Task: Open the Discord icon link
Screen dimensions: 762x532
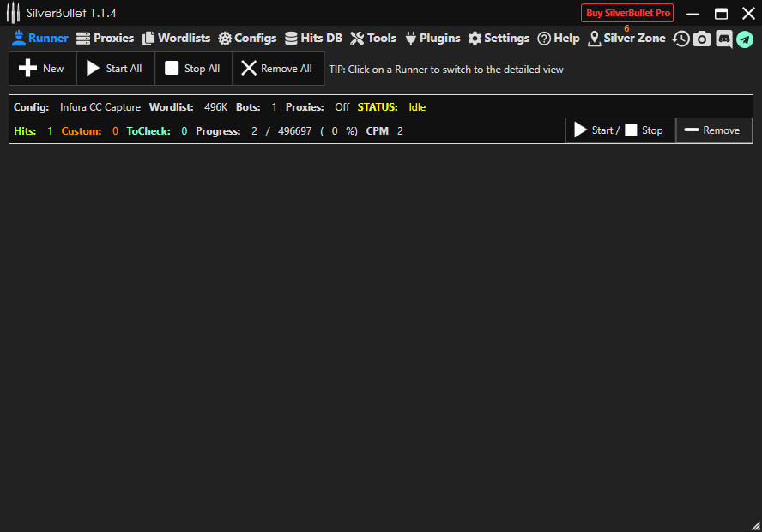Action: tap(723, 39)
